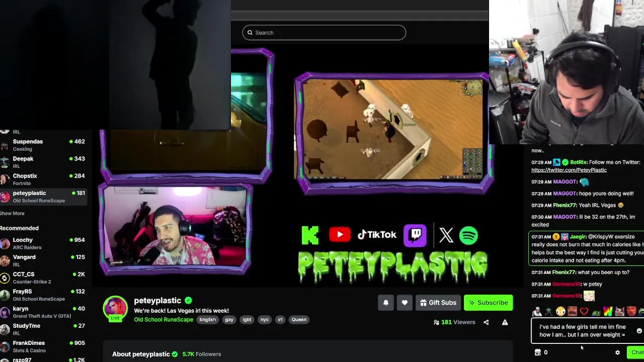This screenshot has width=644, height=362.
Task: Open the PeteyPlastic twitter link in chat
Action: [x=569, y=170]
